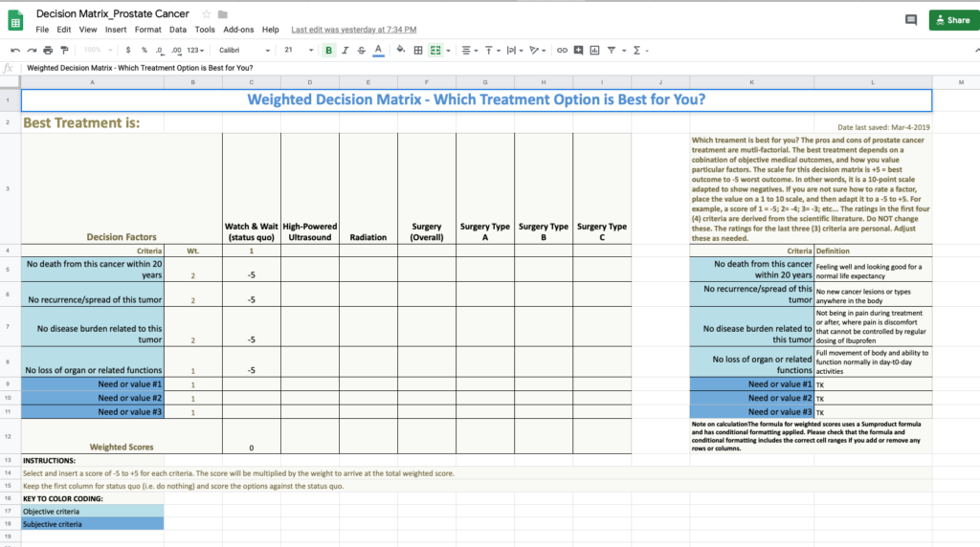980x547 pixels.
Task: Open the View menu
Action: point(87,30)
